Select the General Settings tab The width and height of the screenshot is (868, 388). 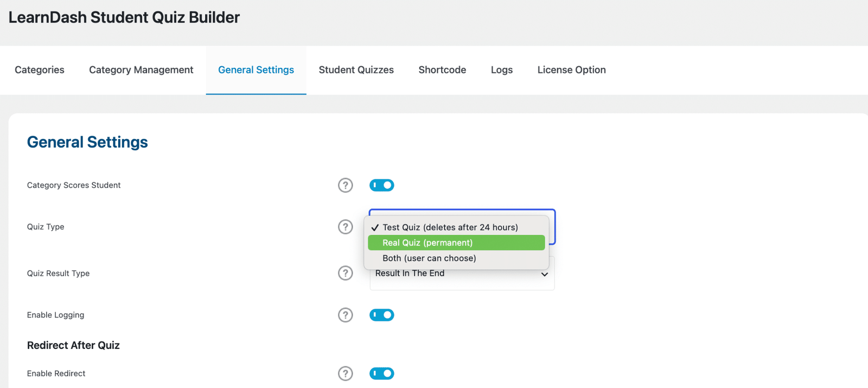[256, 70]
